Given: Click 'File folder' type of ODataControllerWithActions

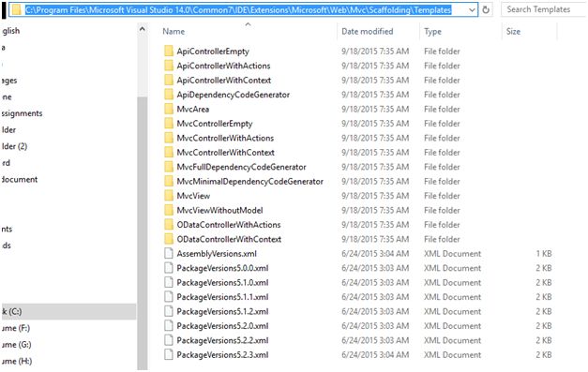Looking at the screenshot, I should click(442, 225).
